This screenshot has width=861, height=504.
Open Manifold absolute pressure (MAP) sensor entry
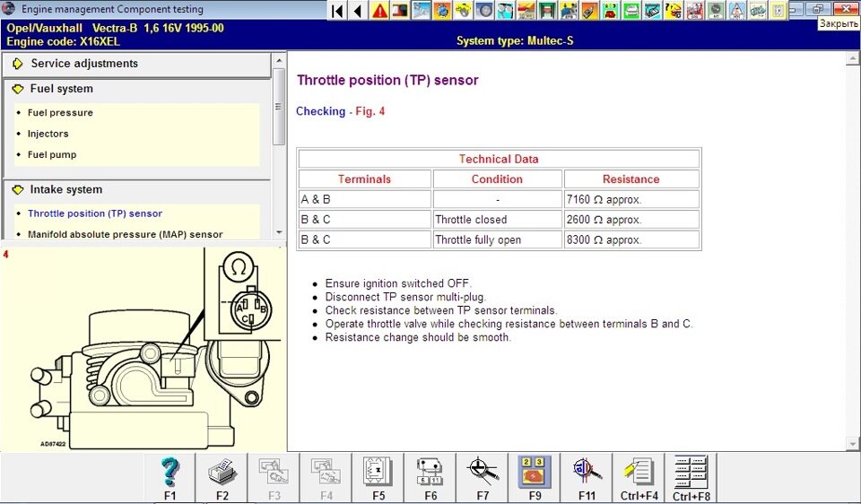click(x=126, y=234)
